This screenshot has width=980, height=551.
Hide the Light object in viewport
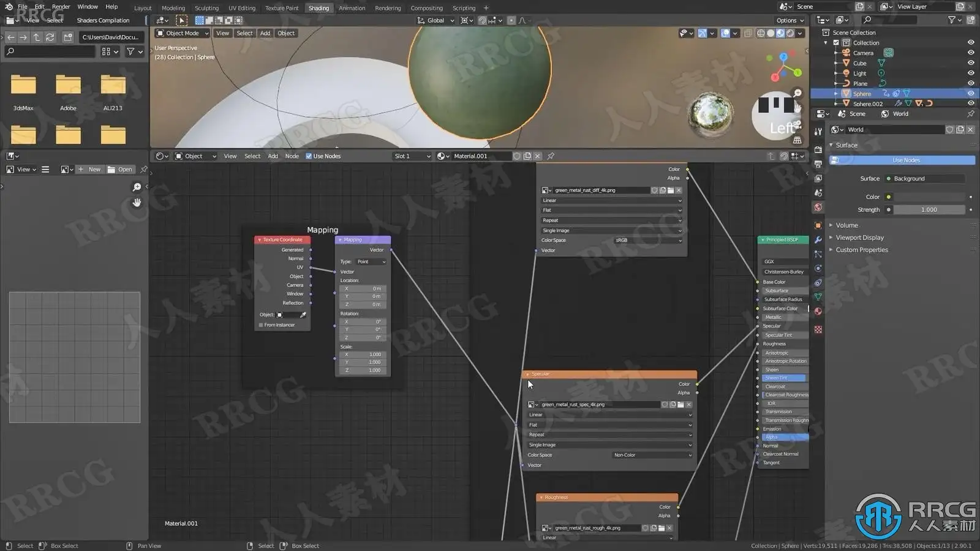(971, 73)
